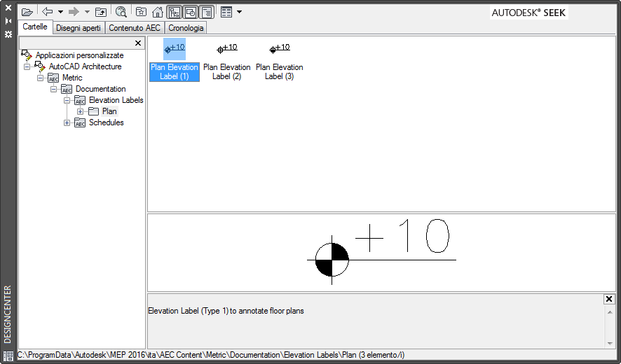
Task: Switch to the Cartelle tab
Action: [35, 27]
